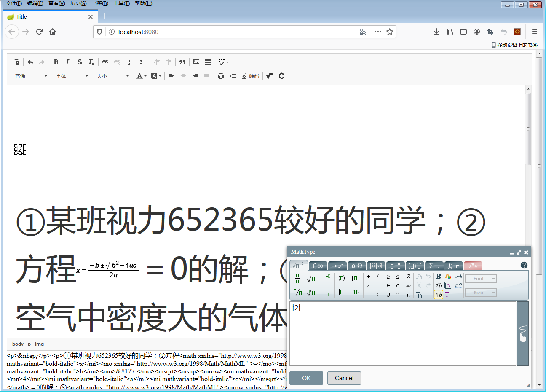Viewport: 546px width, 392px height.
Task: Dismiss MathType using the Cancel button
Action: click(344, 378)
